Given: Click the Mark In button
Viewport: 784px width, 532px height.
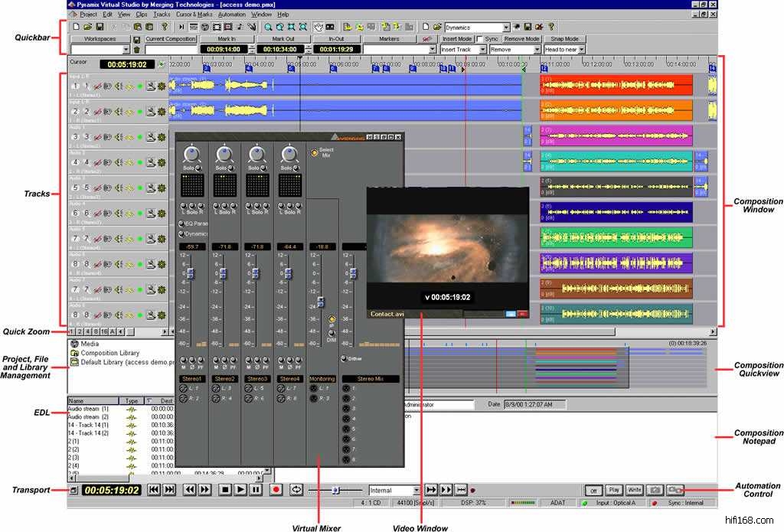Looking at the screenshot, I should [x=227, y=39].
